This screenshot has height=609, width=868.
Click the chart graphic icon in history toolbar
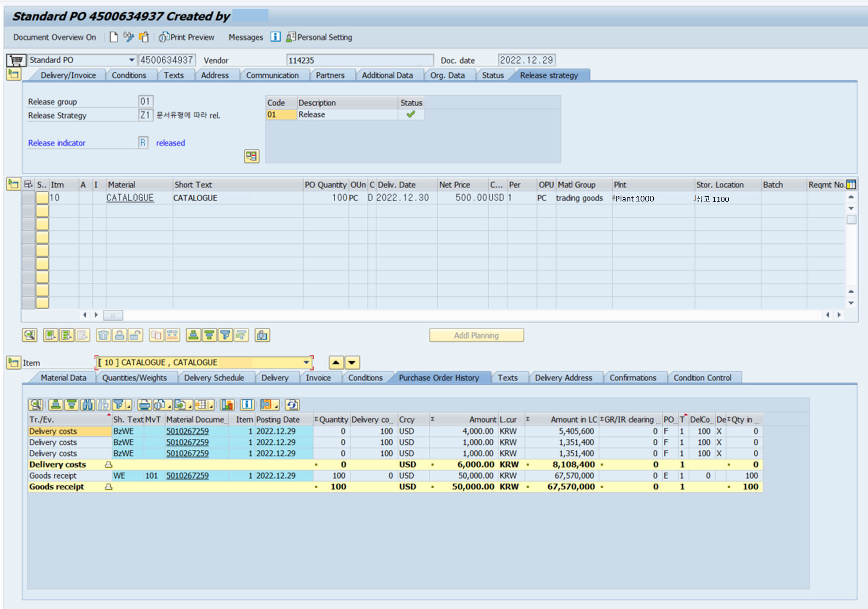(x=227, y=405)
